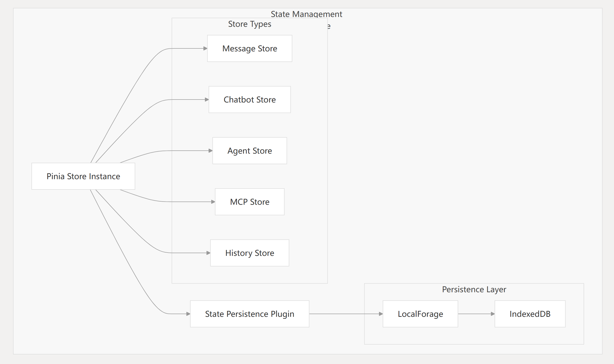This screenshot has width=614, height=364.
Task: Select the MCP Store box
Action: tap(249, 202)
